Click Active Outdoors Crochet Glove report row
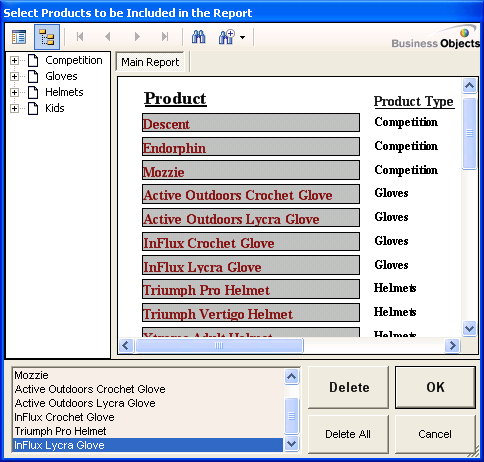The width and height of the screenshot is (484, 462). point(251,194)
